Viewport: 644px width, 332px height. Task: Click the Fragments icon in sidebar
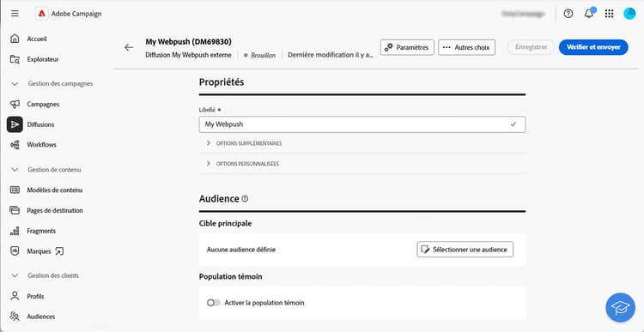(x=15, y=231)
